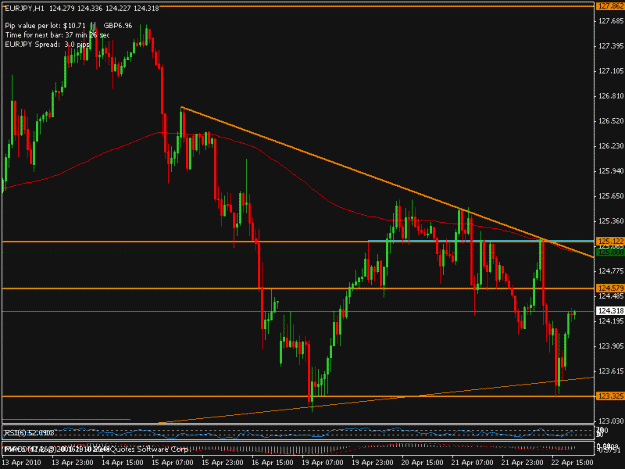The image size is (625, 469).
Task: Click the 123.615 price axis label
Action: click(611, 371)
